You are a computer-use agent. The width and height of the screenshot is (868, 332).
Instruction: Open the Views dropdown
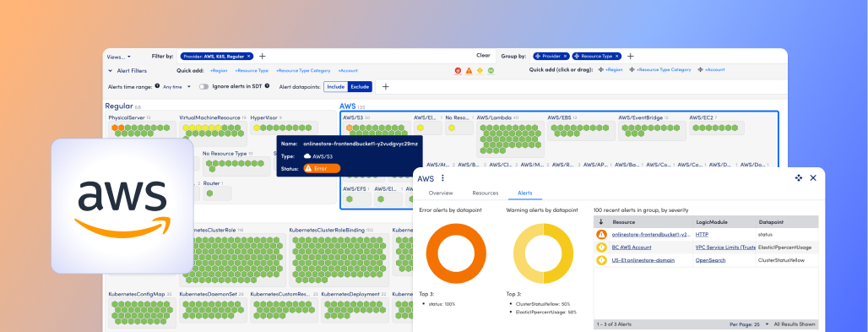point(118,57)
